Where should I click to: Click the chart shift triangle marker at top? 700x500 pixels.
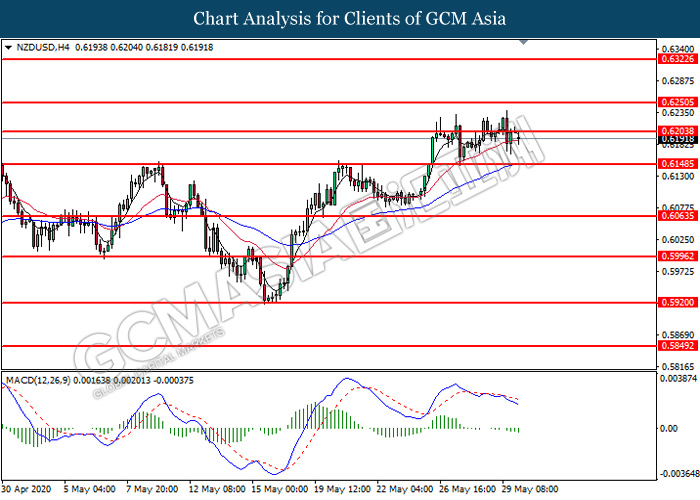pos(524,42)
